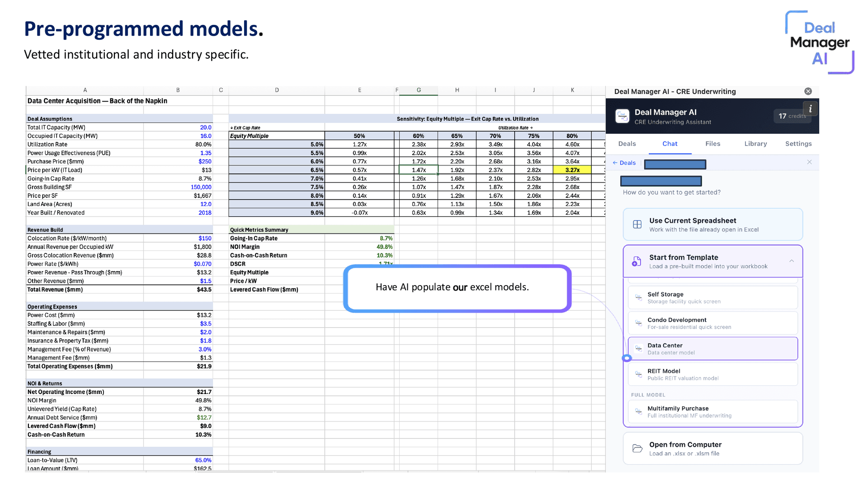Select column B header
Image resolution: width=868 pixels, height=488 pixels.
[178, 90]
